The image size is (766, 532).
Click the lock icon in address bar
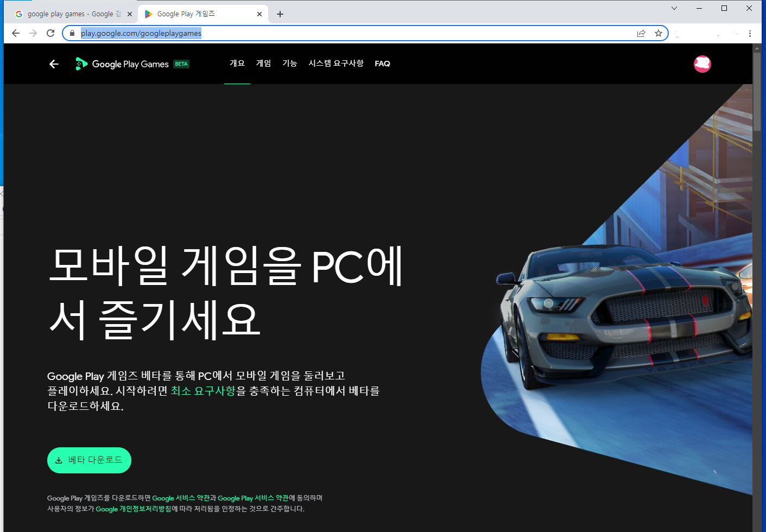[x=72, y=33]
